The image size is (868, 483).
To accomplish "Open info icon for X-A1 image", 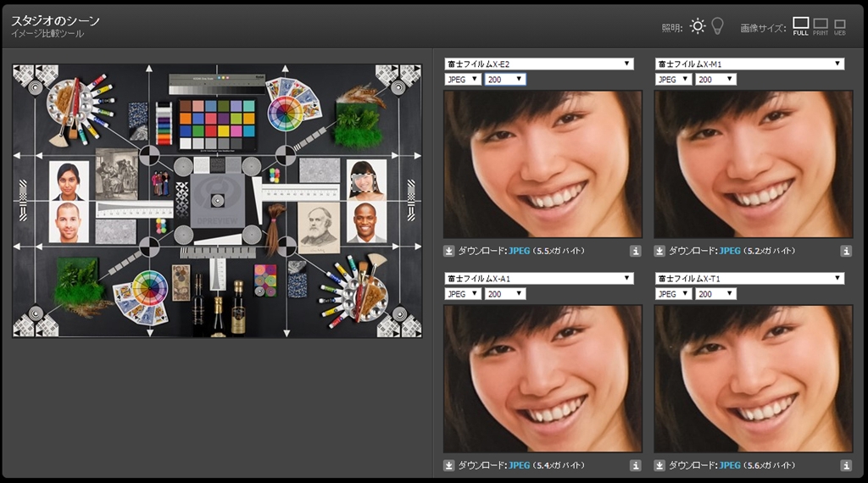I will [636, 466].
